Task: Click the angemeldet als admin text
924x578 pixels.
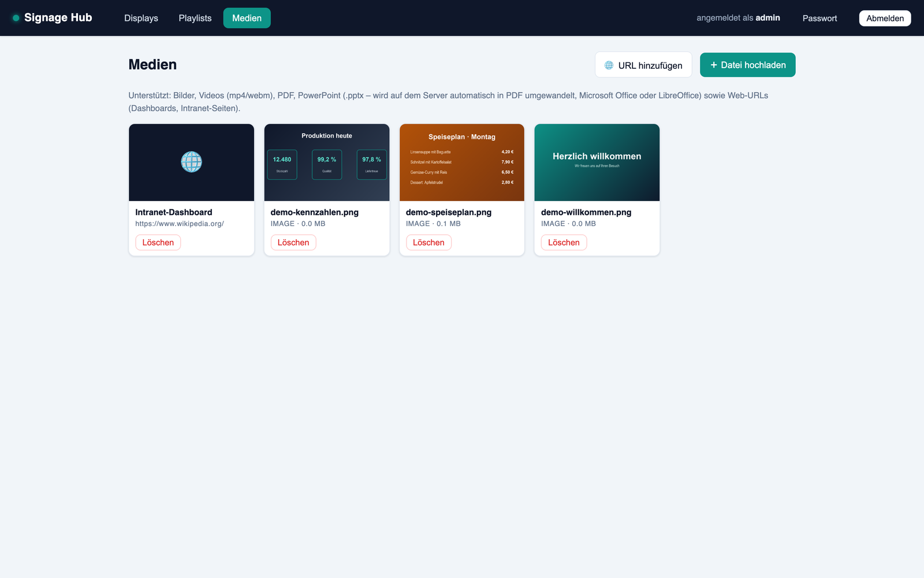Action: (x=738, y=18)
